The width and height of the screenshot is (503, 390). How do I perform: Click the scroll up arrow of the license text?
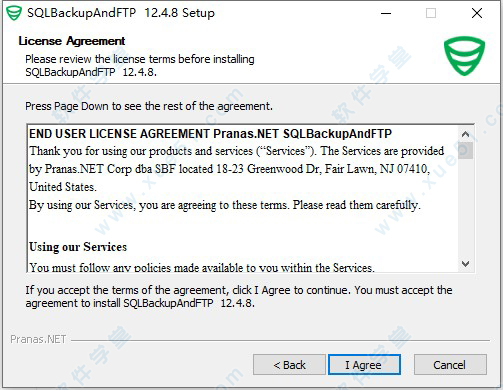[x=465, y=134]
